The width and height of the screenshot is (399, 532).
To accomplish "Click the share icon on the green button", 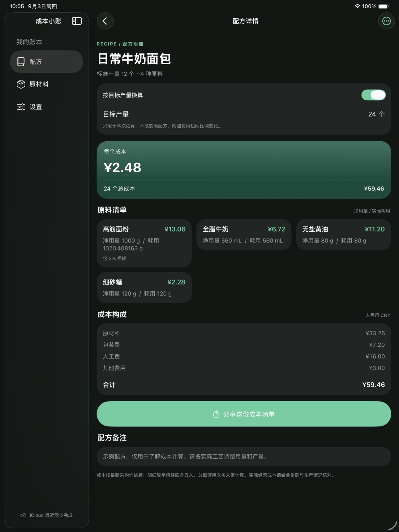I will pos(216,414).
